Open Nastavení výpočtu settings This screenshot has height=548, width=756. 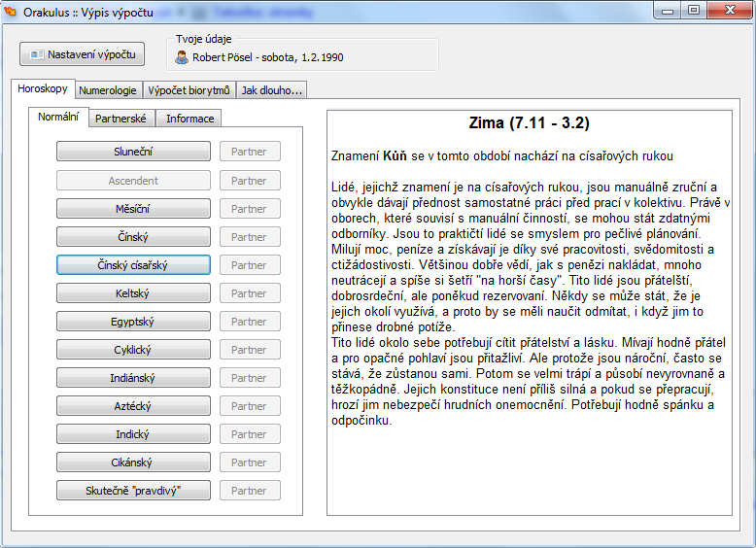click(x=83, y=54)
